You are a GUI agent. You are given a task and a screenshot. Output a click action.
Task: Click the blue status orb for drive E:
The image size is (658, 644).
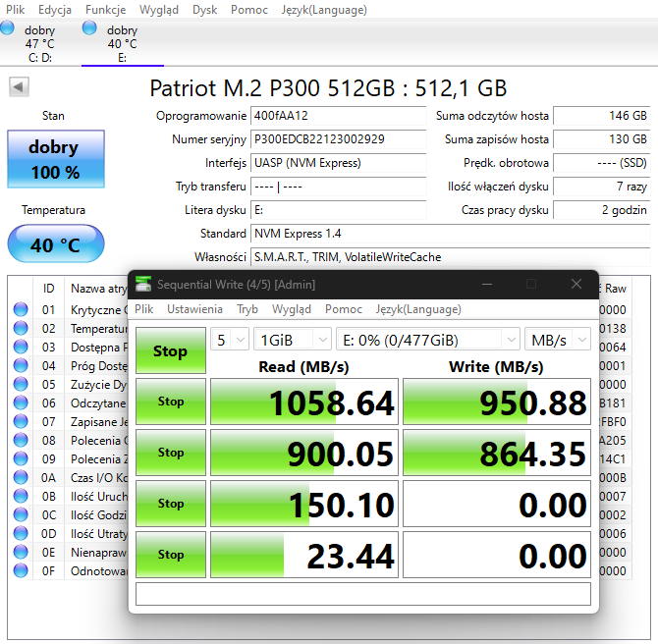90,28
